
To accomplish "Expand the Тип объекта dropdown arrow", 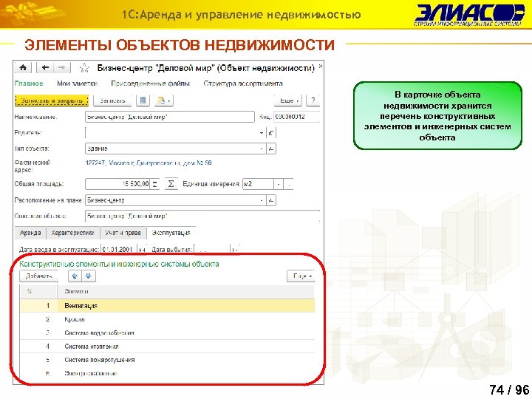I will click(x=262, y=149).
